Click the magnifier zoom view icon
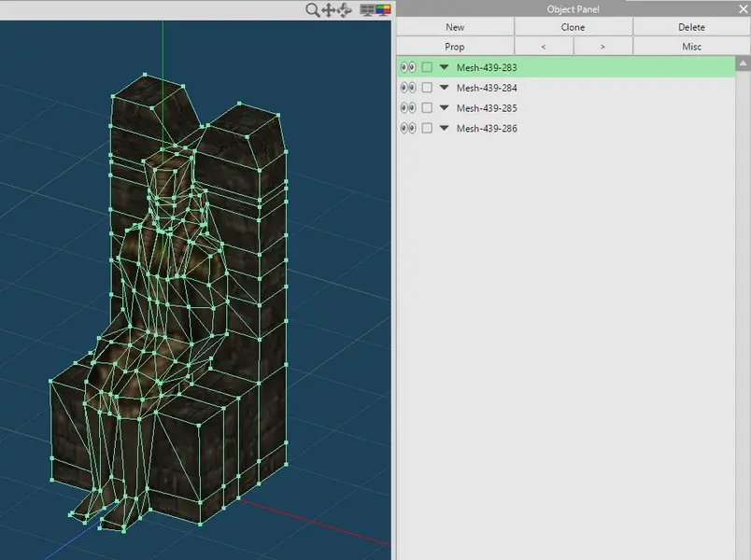The height and width of the screenshot is (560, 751). click(313, 9)
